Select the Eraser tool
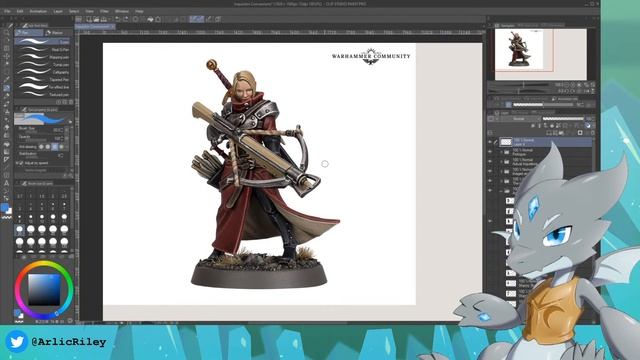The image size is (640, 360). pos(7,127)
